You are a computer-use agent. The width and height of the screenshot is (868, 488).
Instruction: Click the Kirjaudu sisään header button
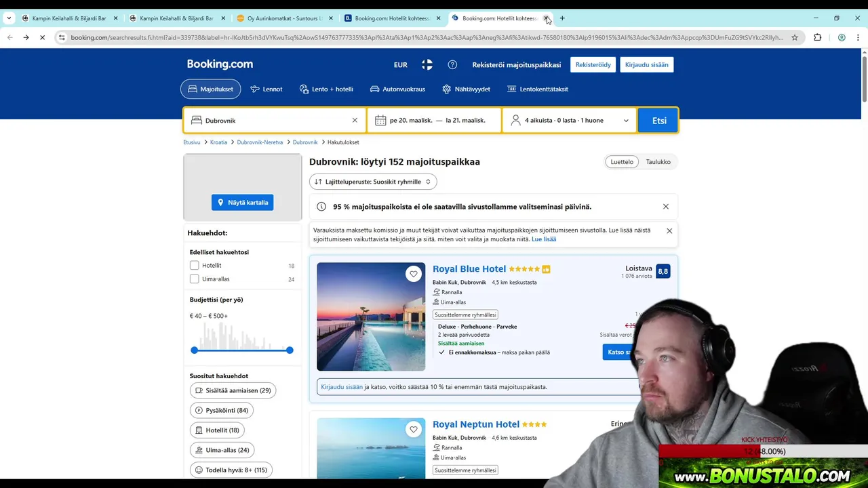(646, 65)
